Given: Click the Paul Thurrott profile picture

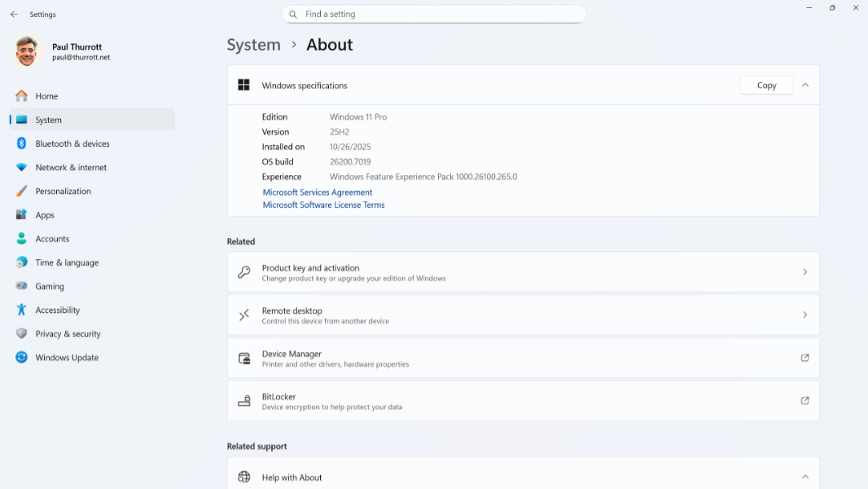Looking at the screenshot, I should coord(25,51).
